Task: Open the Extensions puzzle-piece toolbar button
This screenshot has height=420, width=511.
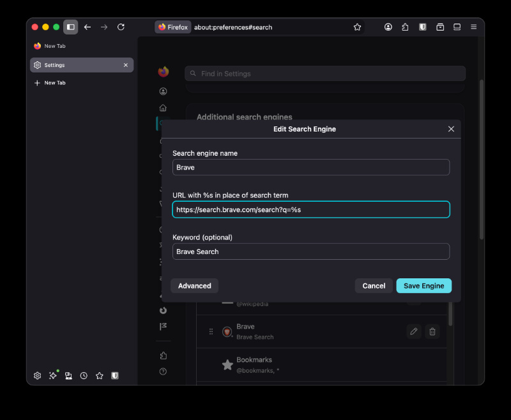Action: click(405, 27)
